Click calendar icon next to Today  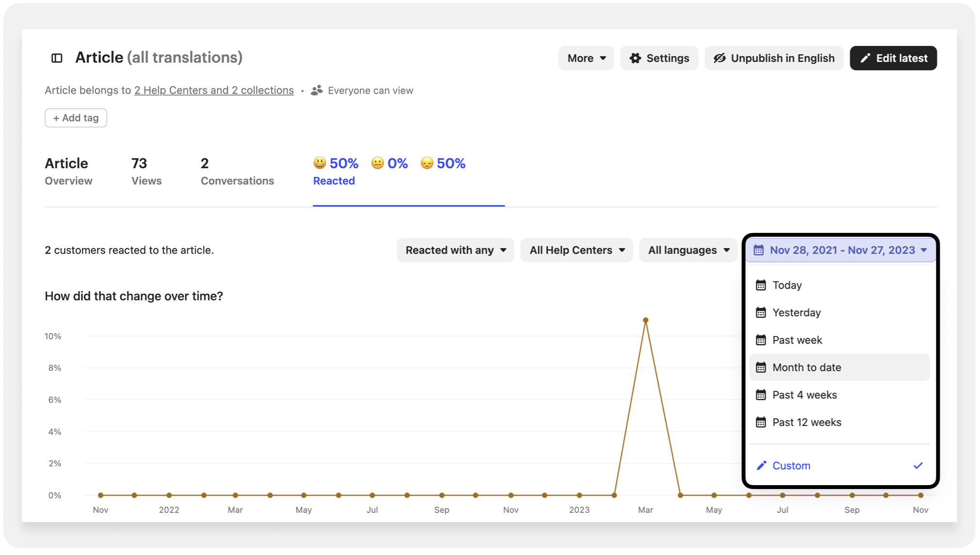[761, 285]
